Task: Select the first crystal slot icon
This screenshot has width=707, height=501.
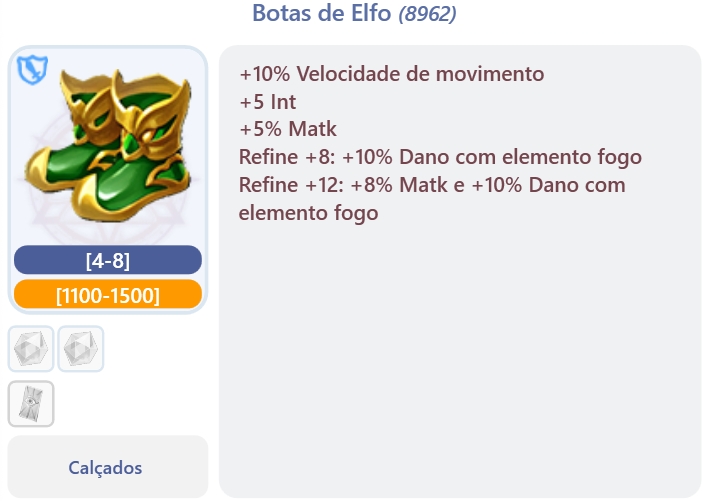Action: click(31, 349)
